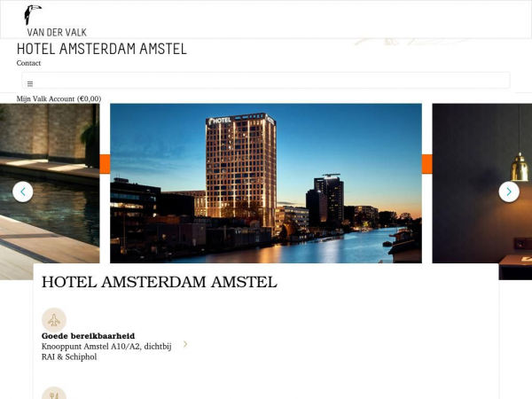Click the empty navigation bar field
The image size is (532, 399).
[266, 81]
